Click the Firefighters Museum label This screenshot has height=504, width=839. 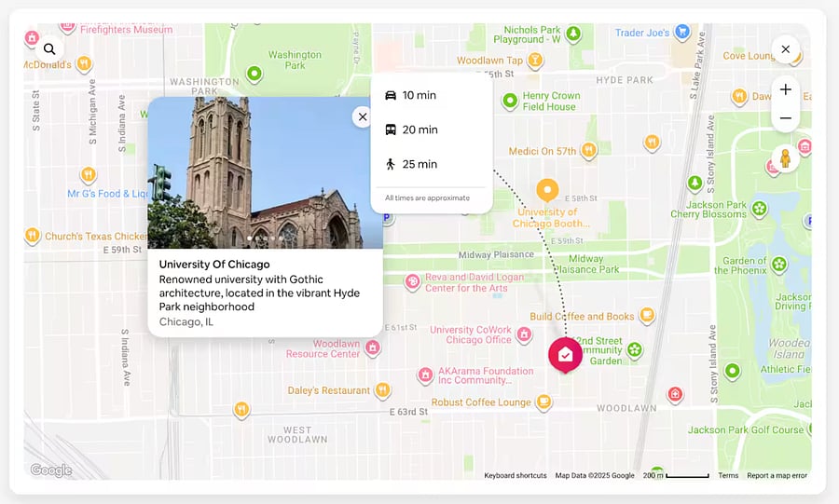(x=126, y=30)
